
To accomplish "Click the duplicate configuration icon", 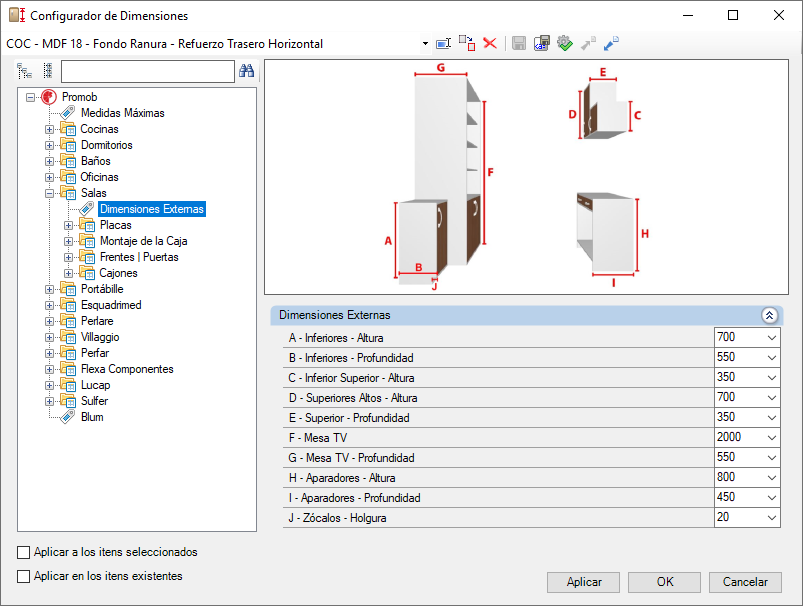I will tap(467, 44).
